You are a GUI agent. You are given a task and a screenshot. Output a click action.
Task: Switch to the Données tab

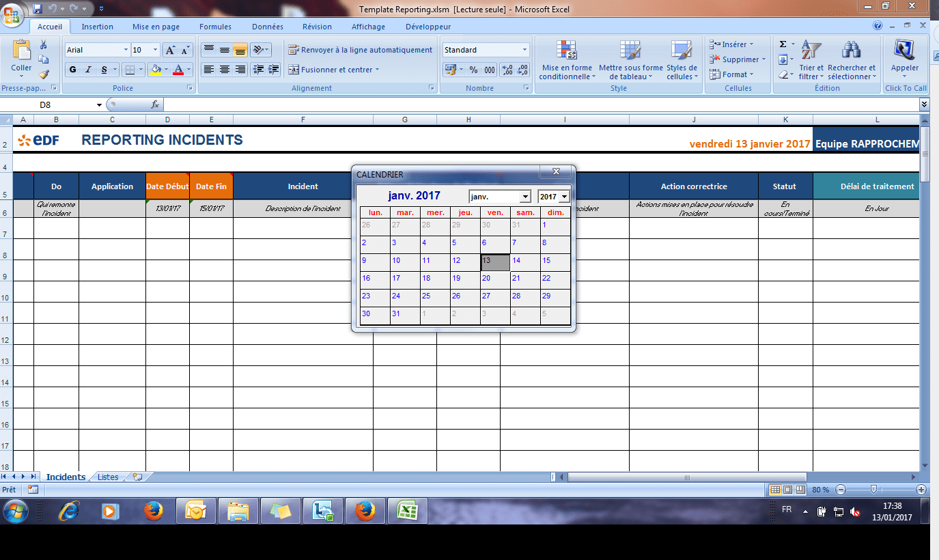coord(268,27)
